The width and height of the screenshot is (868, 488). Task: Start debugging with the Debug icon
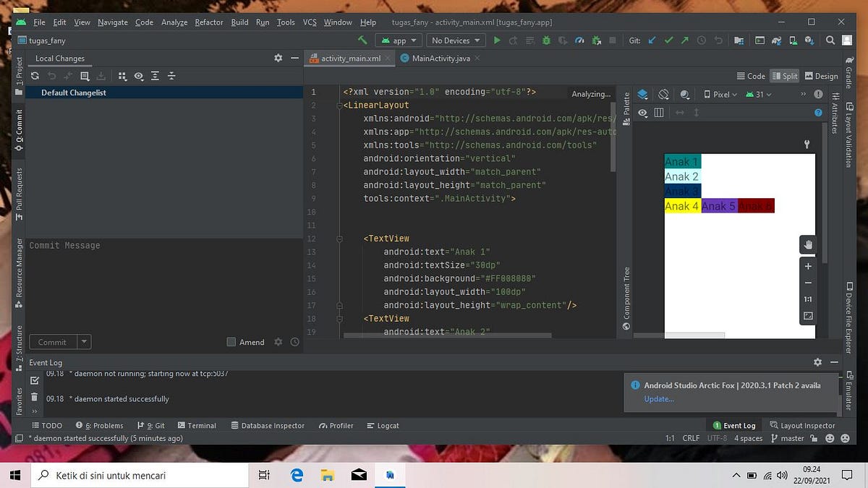545,40
